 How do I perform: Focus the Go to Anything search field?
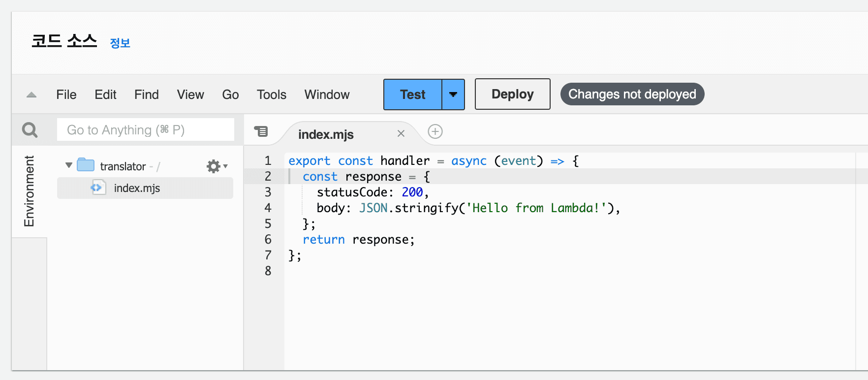[145, 130]
